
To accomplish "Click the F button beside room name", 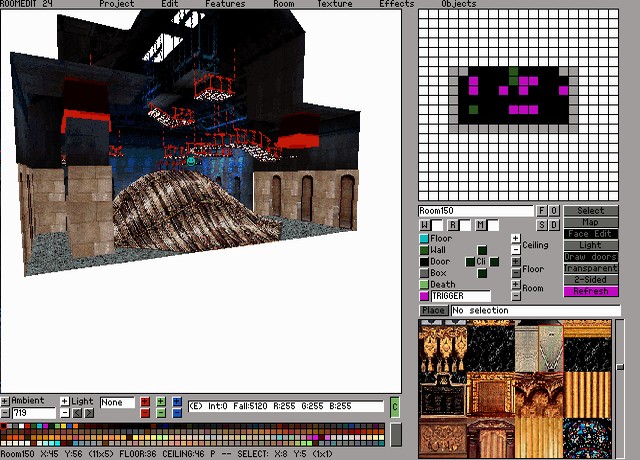I will (x=542, y=211).
